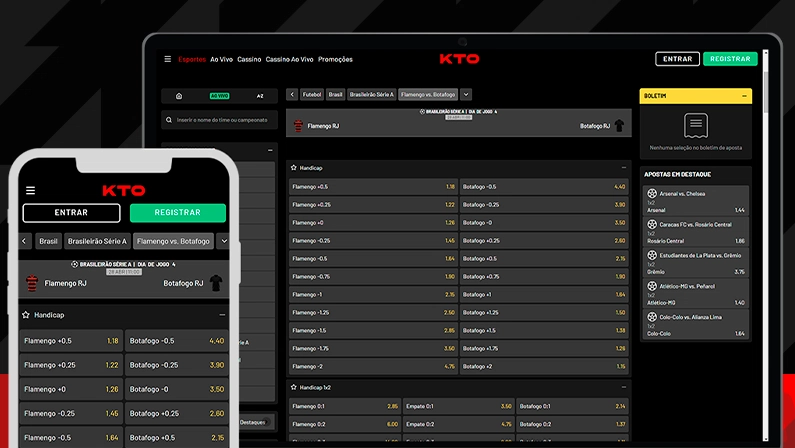Image resolution: width=795 pixels, height=448 pixels.
Task: Toggle the AO VIVO filter in sidebar
Action: pos(219,96)
